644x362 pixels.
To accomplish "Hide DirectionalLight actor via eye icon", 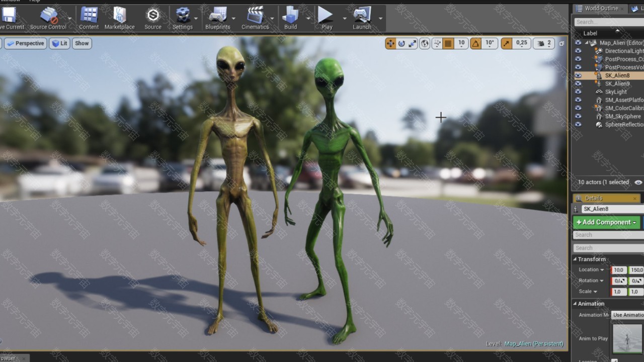I will (x=578, y=51).
